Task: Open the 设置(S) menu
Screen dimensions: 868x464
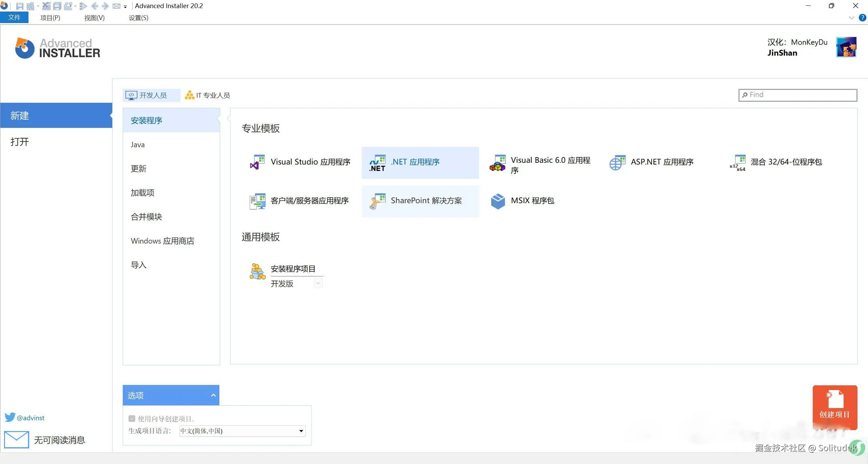Action: 139,18
